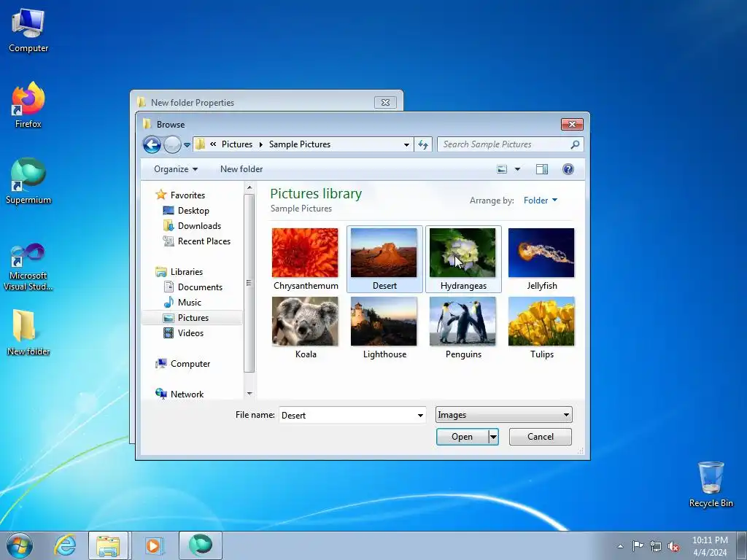Show the preview pane
This screenshot has height=560, width=747.
(542, 169)
